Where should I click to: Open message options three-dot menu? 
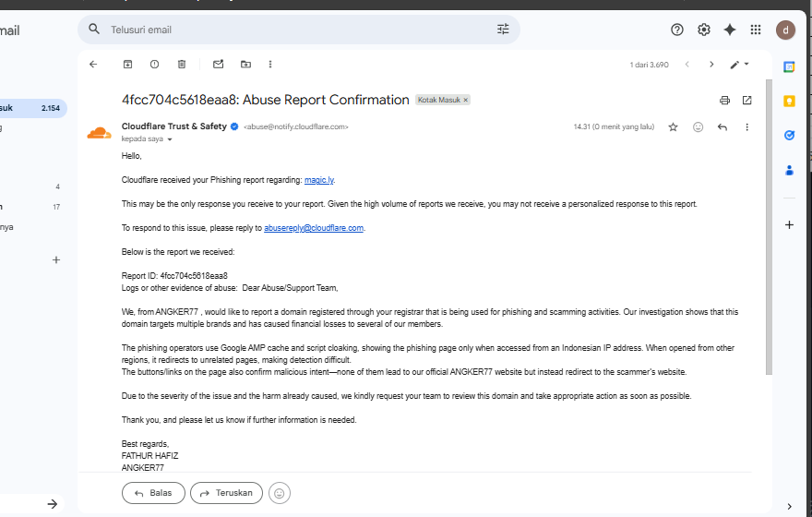click(746, 126)
